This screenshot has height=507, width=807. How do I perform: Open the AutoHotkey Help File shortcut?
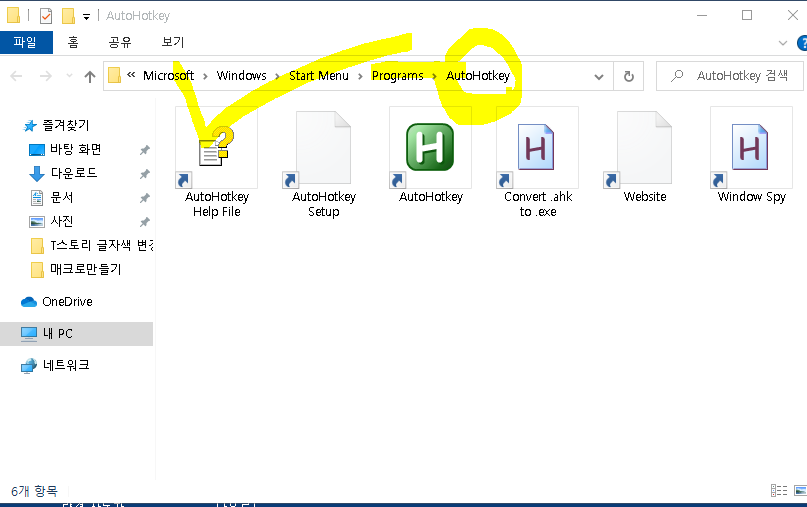(x=217, y=162)
